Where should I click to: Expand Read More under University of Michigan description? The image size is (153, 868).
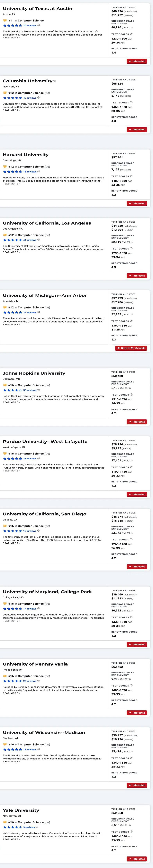coord(12,324)
